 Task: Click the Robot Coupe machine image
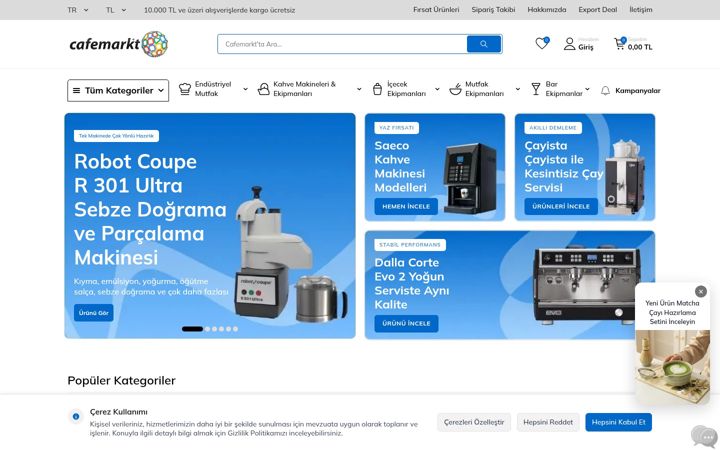pos(289,255)
